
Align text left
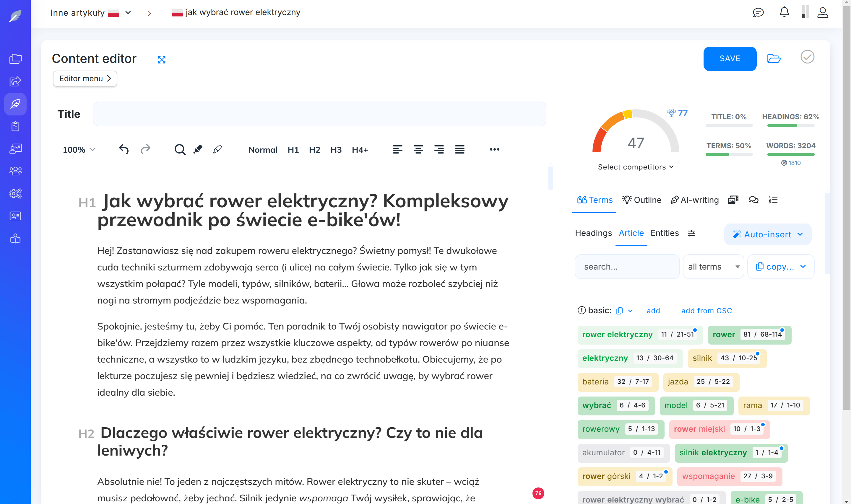(x=398, y=149)
